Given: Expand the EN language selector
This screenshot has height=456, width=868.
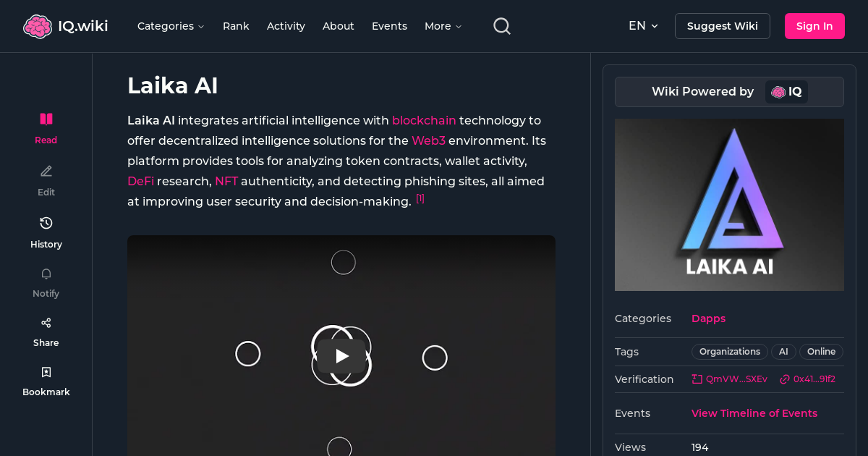Looking at the screenshot, I should pyautogui.click(x=642, y=25).
